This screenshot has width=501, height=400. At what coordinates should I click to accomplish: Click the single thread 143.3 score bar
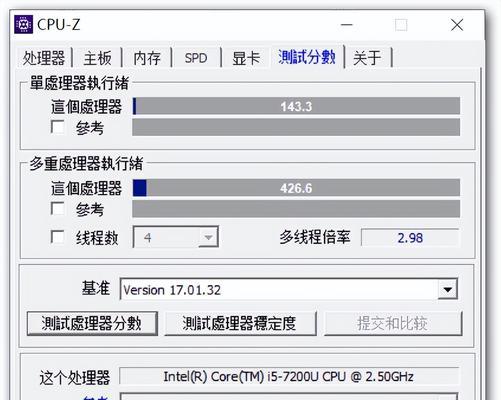(296, 106)
